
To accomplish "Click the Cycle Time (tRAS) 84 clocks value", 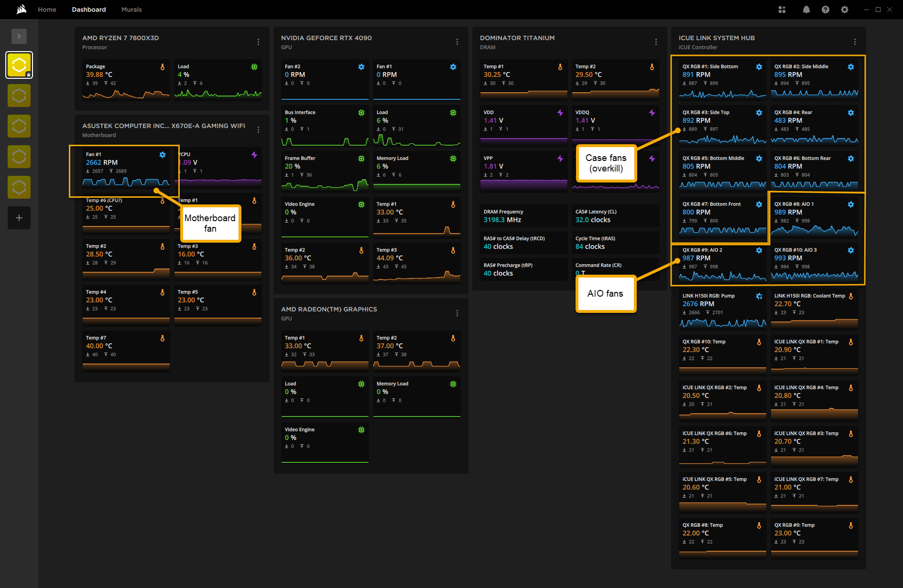I will [x=590, y=246].
